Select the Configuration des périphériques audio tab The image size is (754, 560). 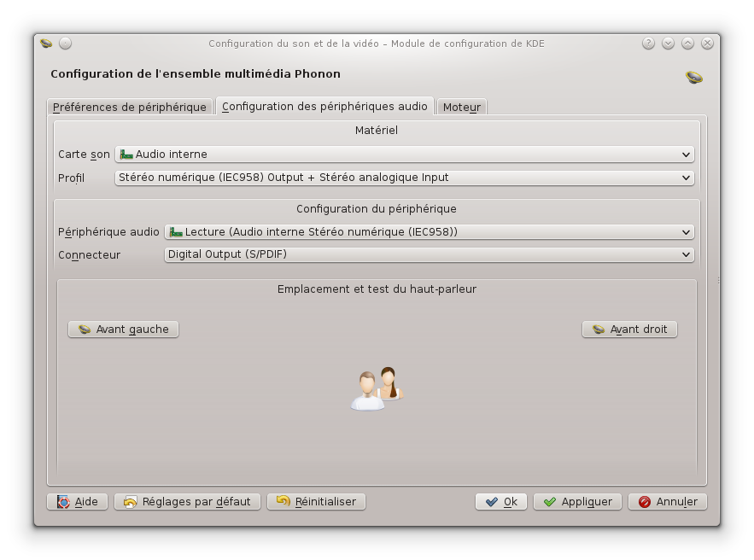coord(324,106)
